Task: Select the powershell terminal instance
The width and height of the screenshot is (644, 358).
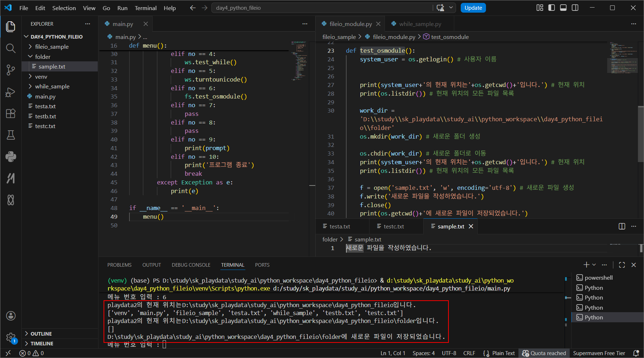Action: pyautogui.click(x=608, y=278)
